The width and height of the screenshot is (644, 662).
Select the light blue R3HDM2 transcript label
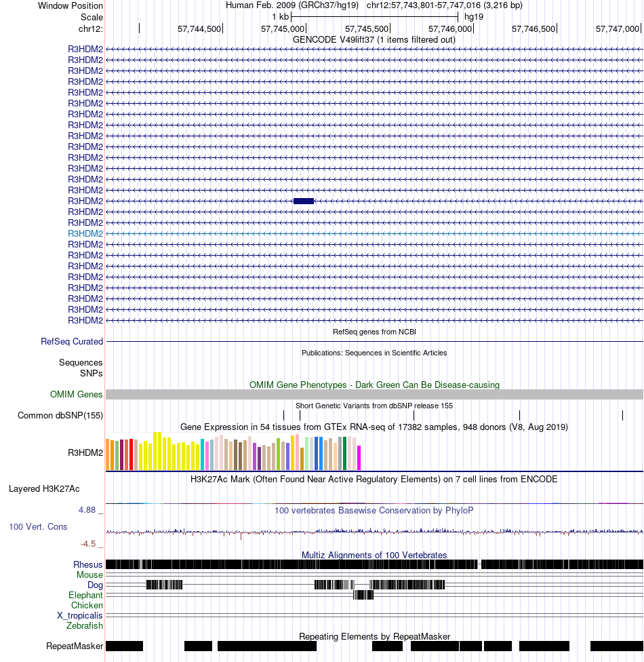click(x=85, y=233)
